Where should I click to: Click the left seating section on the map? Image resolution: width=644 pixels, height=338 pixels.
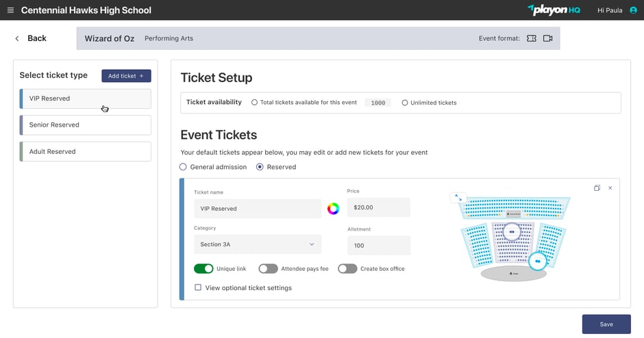click(476, 246)
